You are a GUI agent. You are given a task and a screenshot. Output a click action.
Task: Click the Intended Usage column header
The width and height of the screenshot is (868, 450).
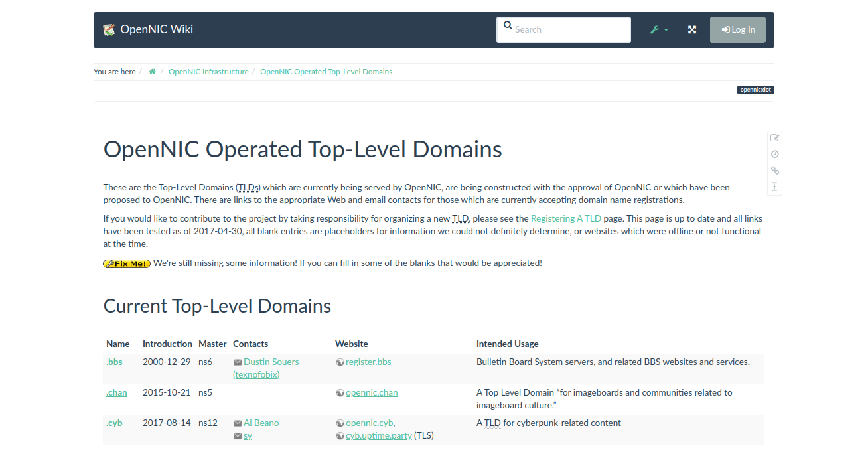coord(508,344)
